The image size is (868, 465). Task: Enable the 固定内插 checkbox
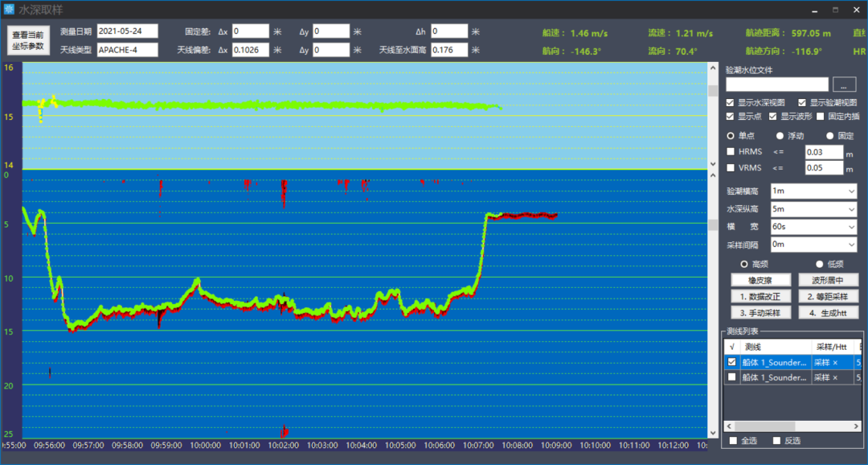(821, 117)
